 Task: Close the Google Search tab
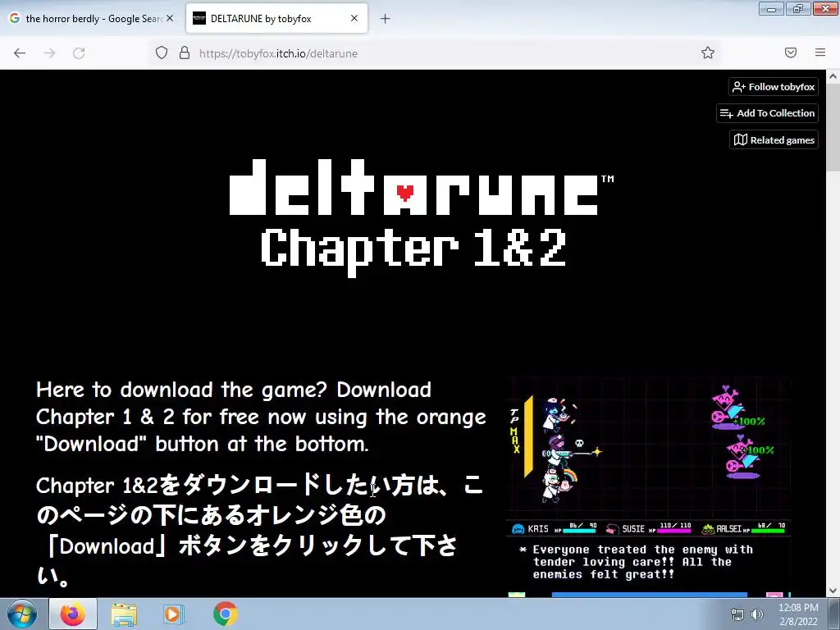(170, 18)
